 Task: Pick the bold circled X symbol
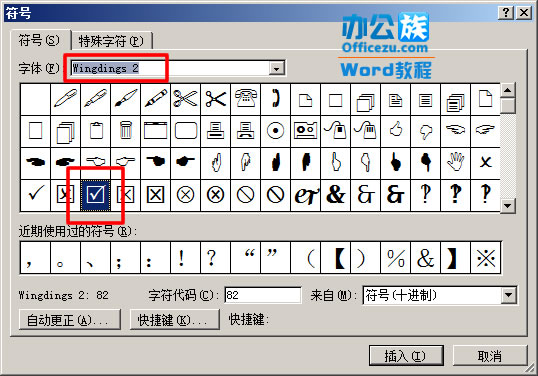click(x=215, y=195)
